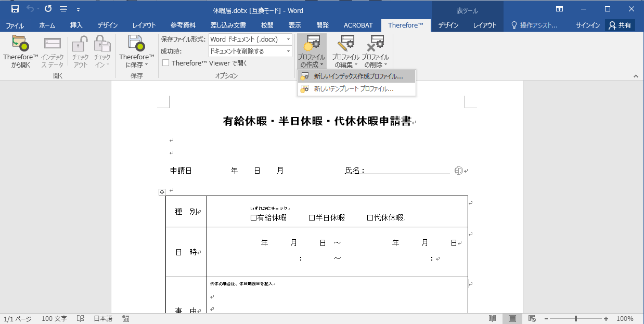The height and width of the screenshot is (324, 644).
Task: Check the 半日休暇 checkbox in document
Action: 312,218
